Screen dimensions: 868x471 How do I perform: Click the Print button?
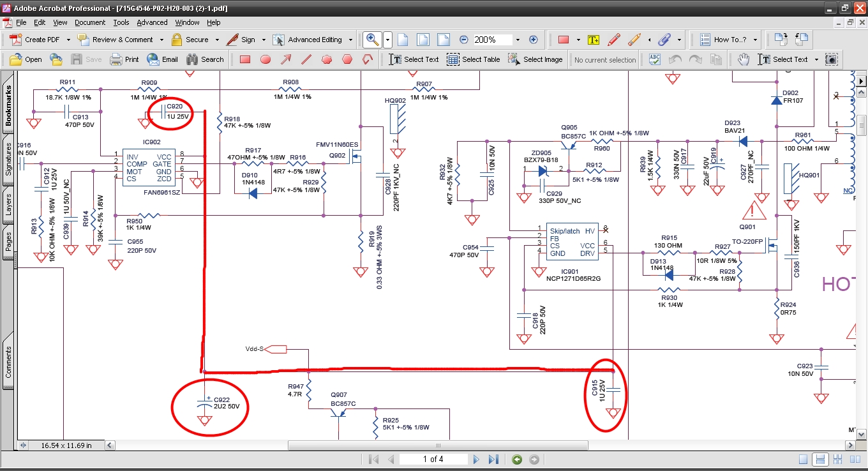pyautogui.click(x=124, y=59)
